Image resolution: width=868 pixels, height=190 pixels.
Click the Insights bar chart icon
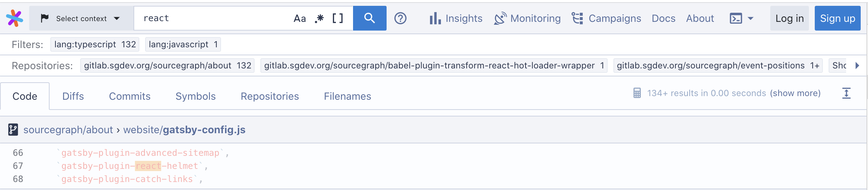coord(435,18)
